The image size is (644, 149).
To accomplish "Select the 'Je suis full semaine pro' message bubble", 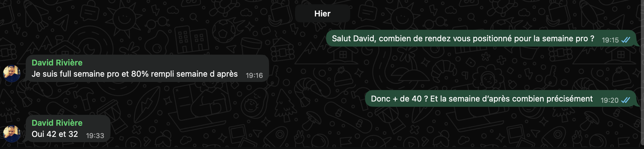I will [147, 69].
